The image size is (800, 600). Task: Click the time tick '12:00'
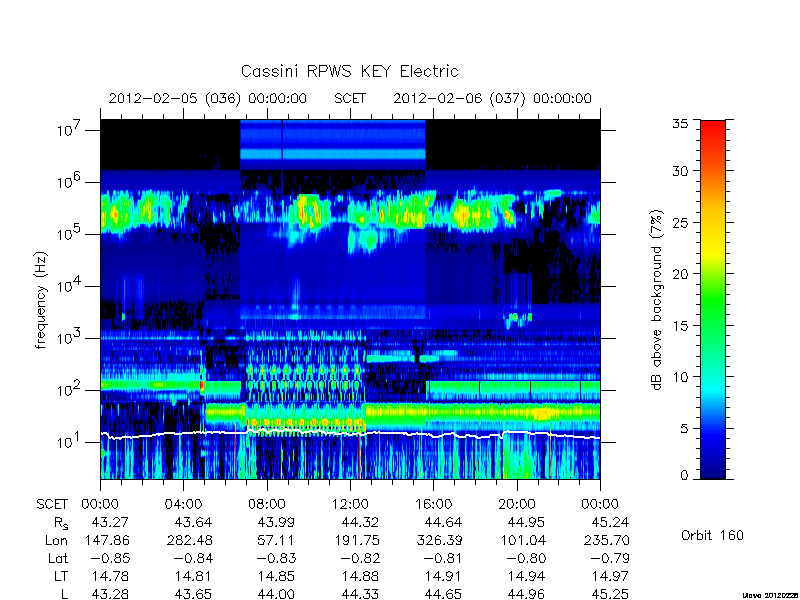coord(350,505)
